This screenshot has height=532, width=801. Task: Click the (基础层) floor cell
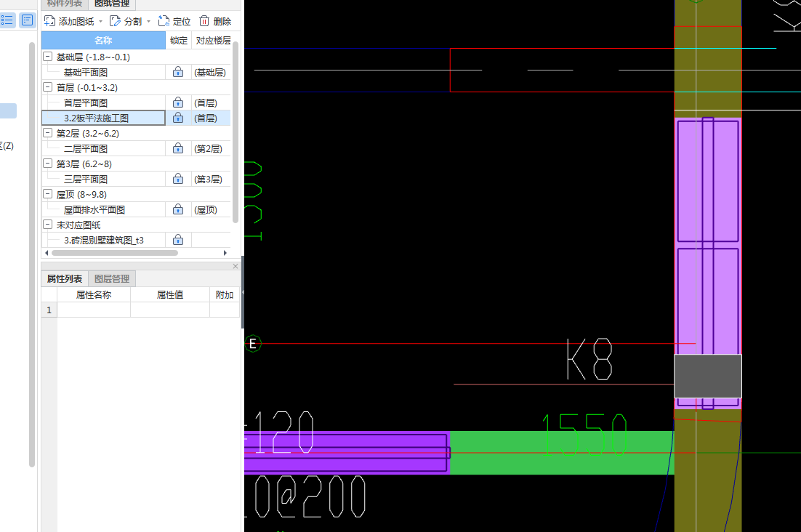coord(210,73)
